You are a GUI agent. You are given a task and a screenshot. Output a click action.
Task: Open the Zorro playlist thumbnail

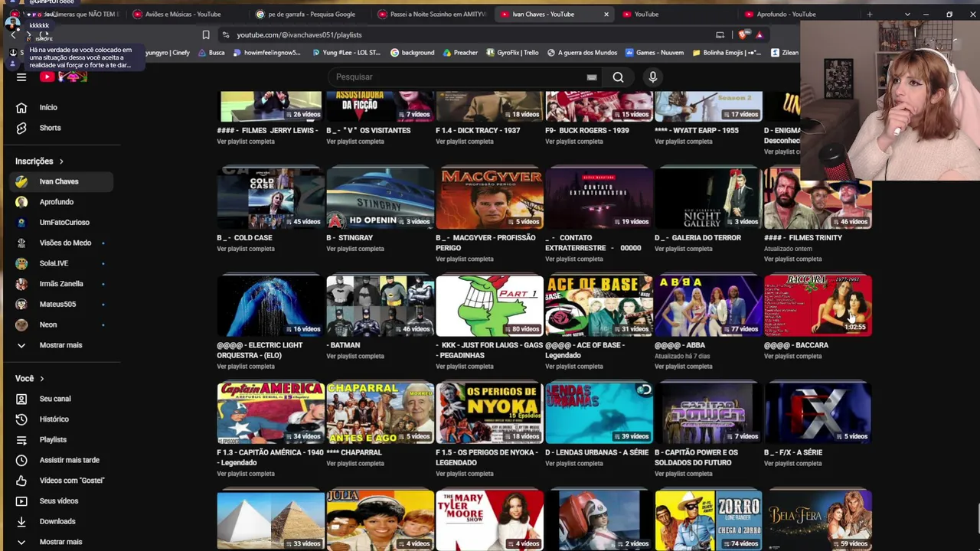[x=708, y=520]
